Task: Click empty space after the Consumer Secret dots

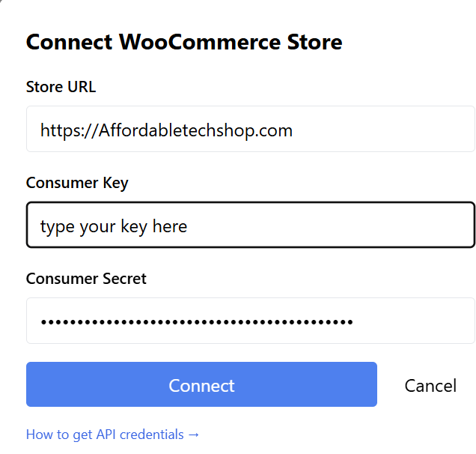Action: tap(412, 321)
